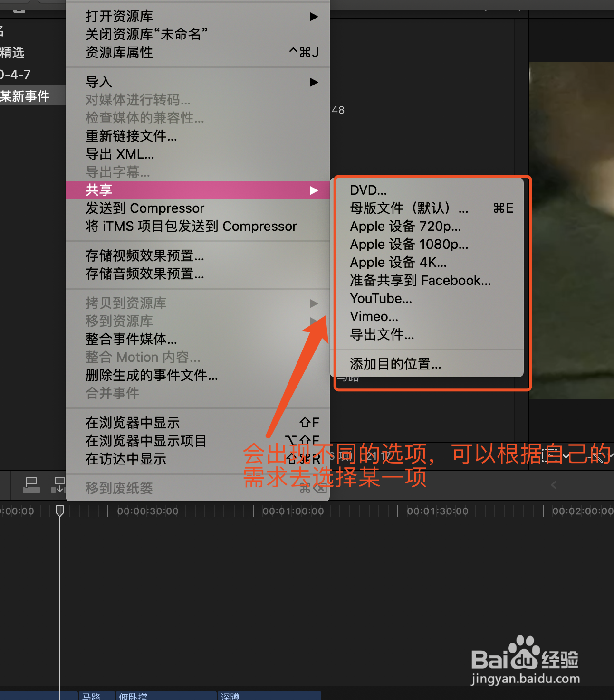Click the timeline index icon at bottom left
Image resolution: width=614 pixels, height=700 pixels.
coord(31,485)
